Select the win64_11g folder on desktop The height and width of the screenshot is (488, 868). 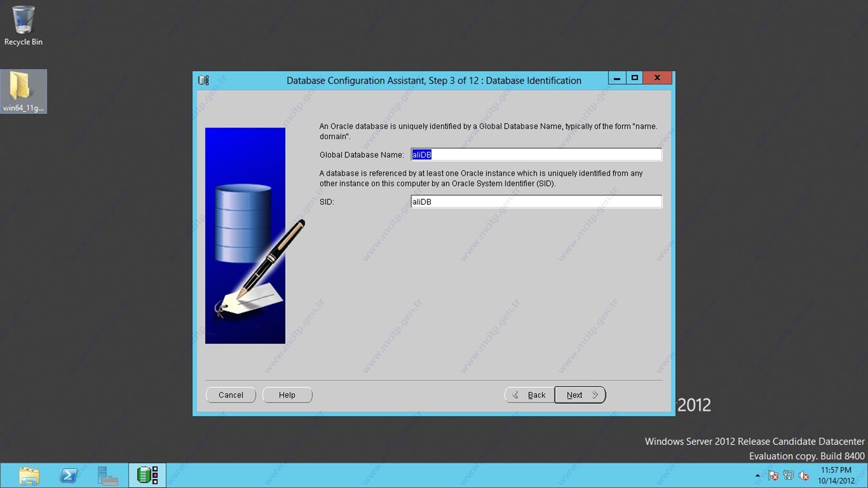pos(23,91)
